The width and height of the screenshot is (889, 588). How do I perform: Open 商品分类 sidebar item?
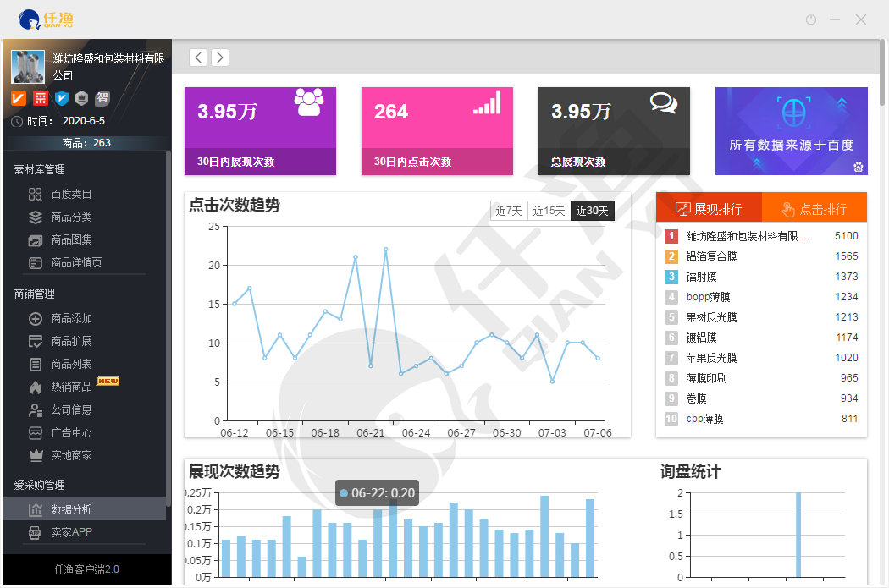click(71, 217)
